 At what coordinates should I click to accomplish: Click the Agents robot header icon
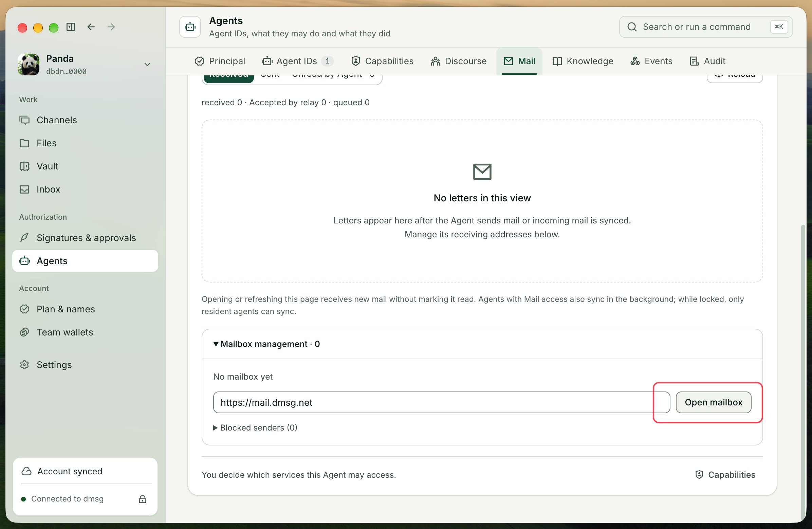pos(190,26)
